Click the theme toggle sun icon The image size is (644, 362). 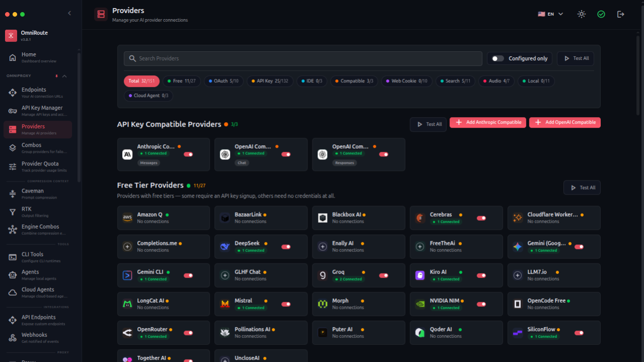pyautogui.click(x=582, y=14)
